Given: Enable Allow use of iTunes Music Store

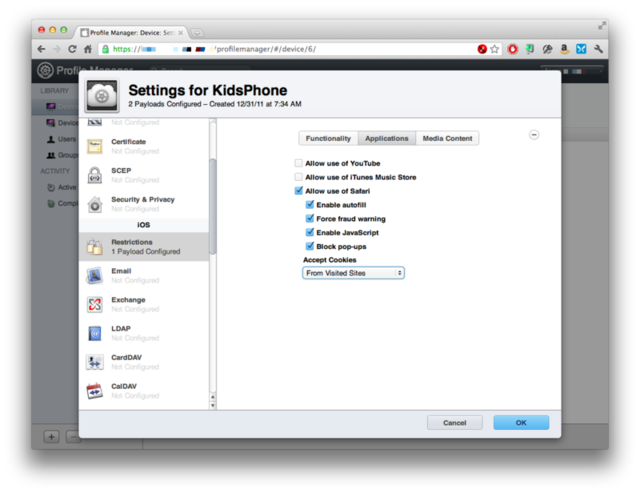Looking at the screenshot, I should pos(298,177).
